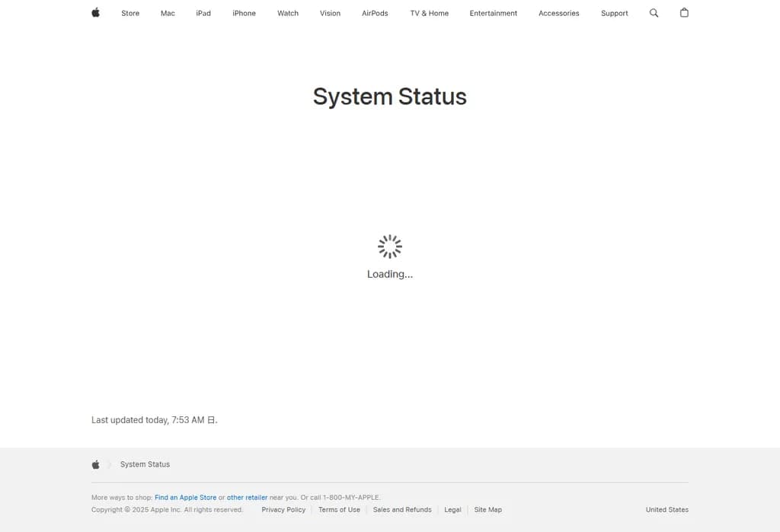Go to the Support section

tap(614, 13)
